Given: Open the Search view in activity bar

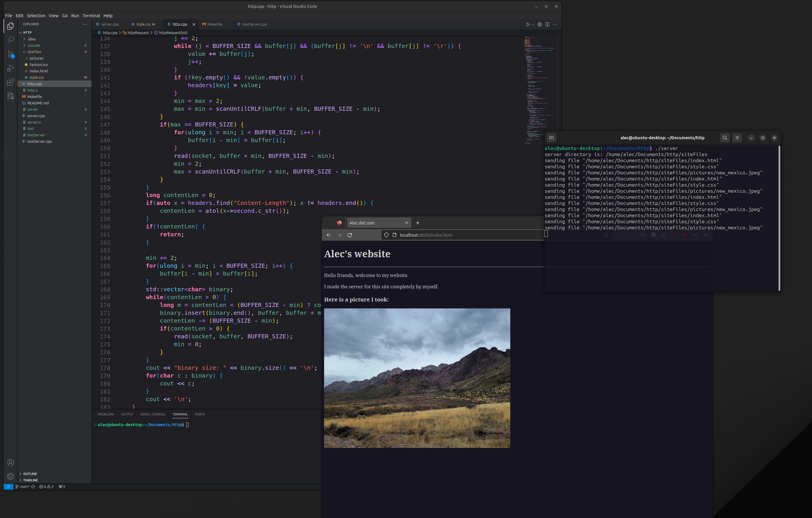Looking at the screenshot, I should tap(10, 40).
